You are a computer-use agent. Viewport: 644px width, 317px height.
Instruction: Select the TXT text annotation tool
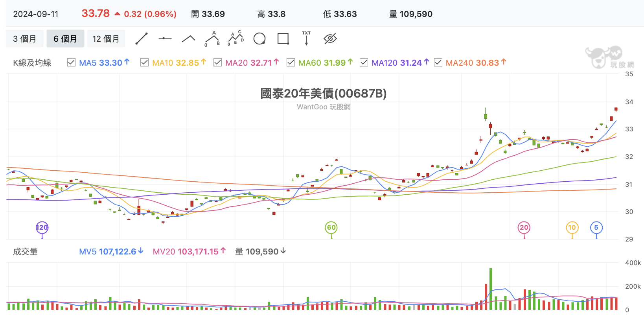pyautogui.click(x=306, y=38)
